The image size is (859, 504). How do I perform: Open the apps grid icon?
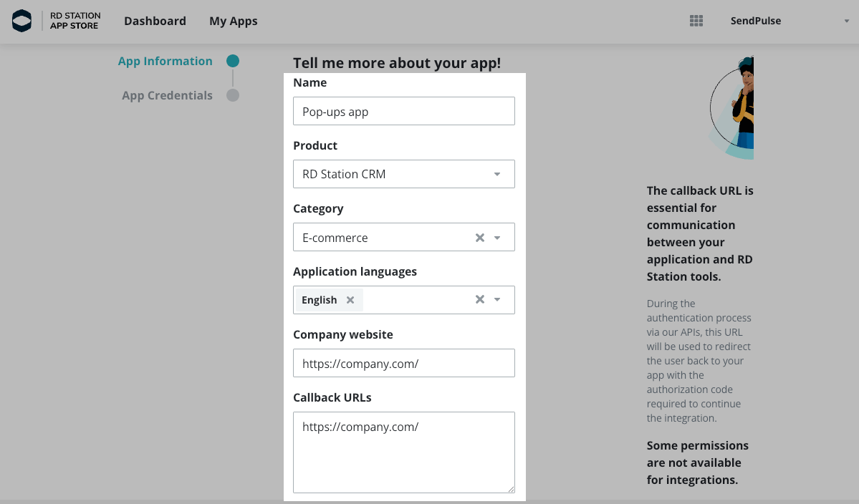pyautogui.click(x=696, y=21)
